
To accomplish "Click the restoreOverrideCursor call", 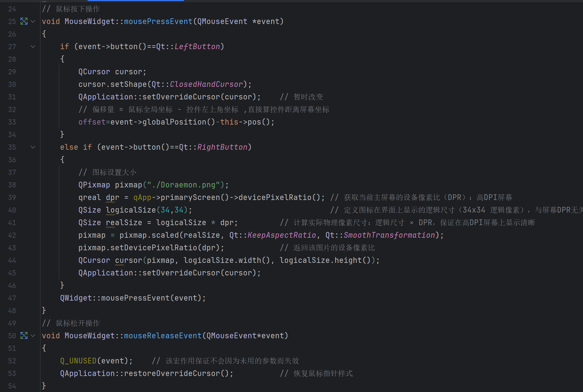I will 172,373.
